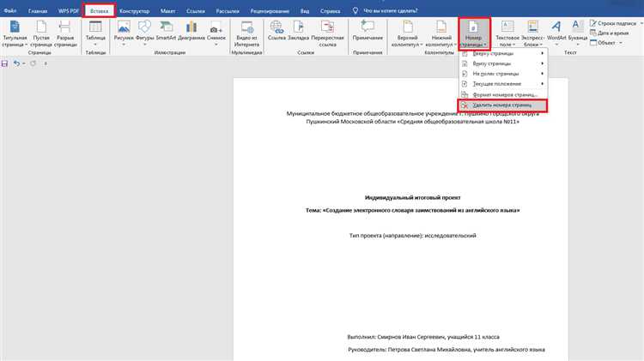Expand the Объект dropdown arrow
Image resolution: width=644 pixels, height=361 pixels.
pyautogui.click(x=621, y=43)
